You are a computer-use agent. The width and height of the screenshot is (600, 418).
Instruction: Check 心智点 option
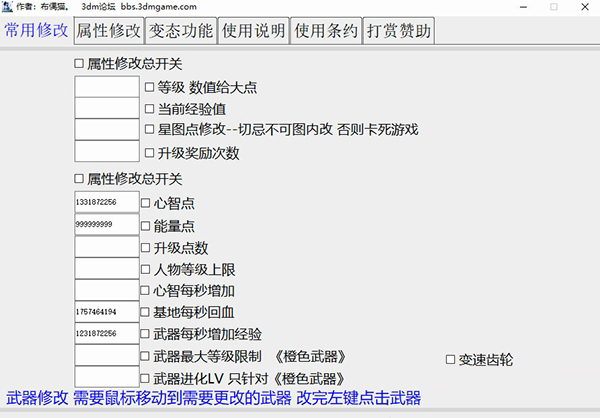[x=145, y=203]
